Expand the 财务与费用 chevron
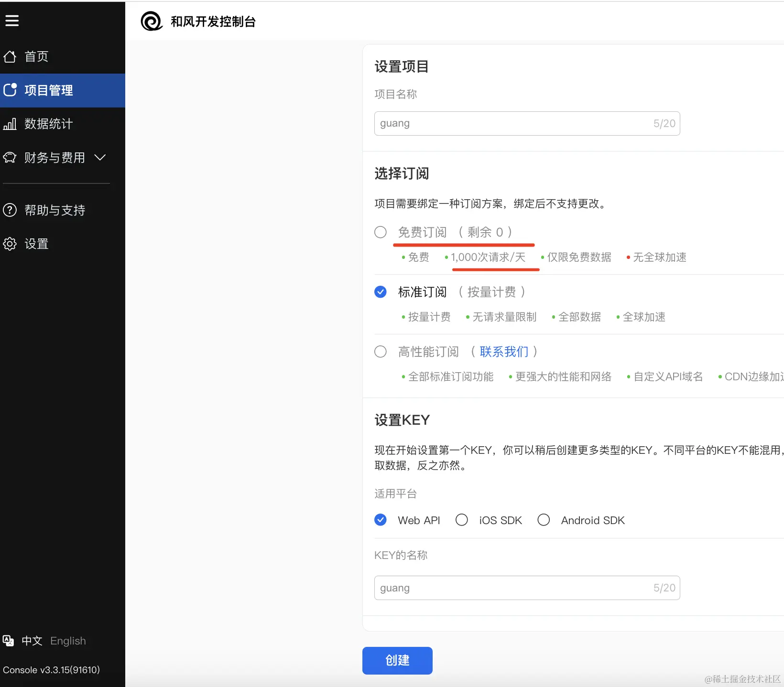This screenshot has height=687, width=784. coord(100,157)
